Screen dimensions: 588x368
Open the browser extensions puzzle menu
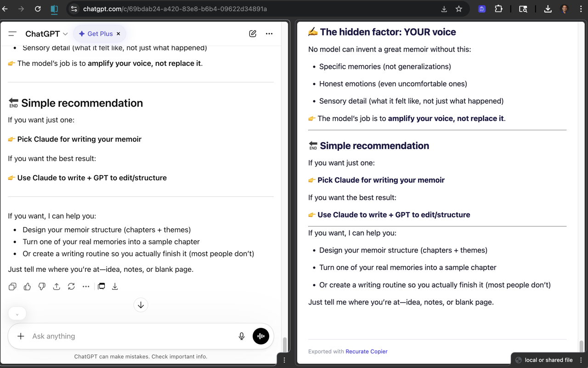498,9
